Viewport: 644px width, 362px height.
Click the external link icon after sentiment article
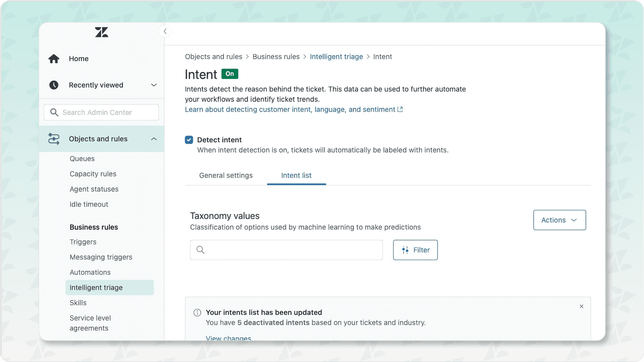click(400, 109)
